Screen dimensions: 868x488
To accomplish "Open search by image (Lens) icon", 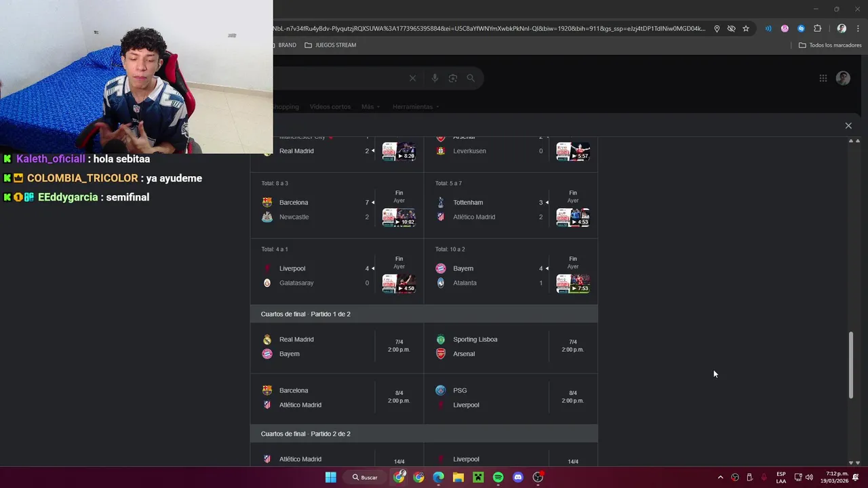I will tap(453, 78).
